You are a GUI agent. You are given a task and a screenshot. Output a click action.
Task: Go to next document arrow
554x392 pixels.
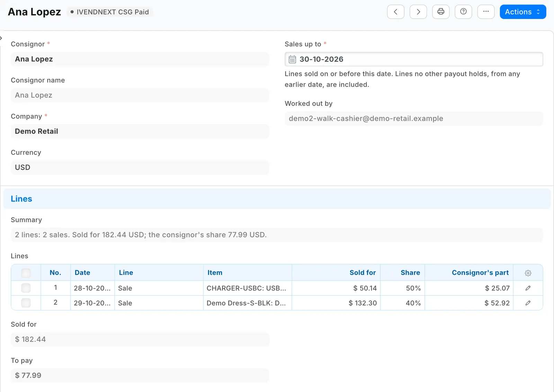pos(418,12)
